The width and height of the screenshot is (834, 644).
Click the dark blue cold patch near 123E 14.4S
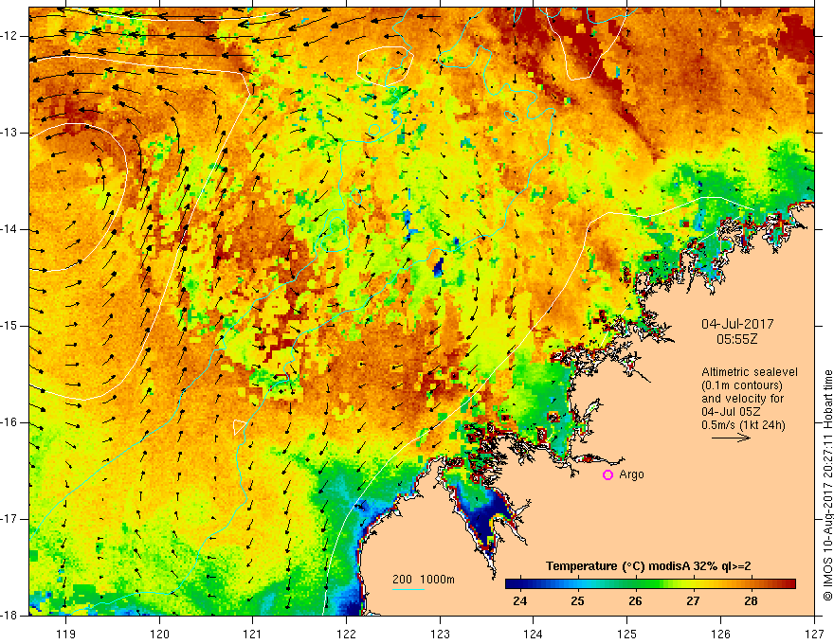pyautogui.click(x=438, y=268)
